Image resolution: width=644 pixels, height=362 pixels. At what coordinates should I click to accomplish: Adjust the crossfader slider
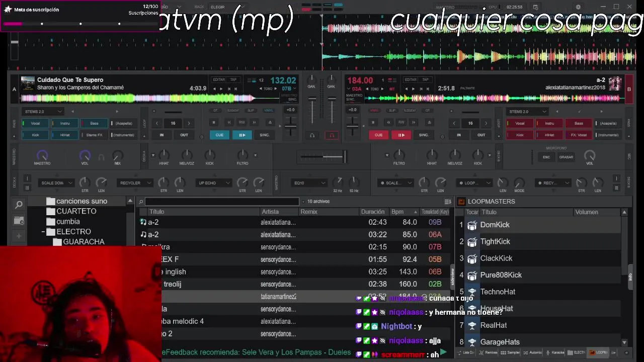[x=322, y=157]
